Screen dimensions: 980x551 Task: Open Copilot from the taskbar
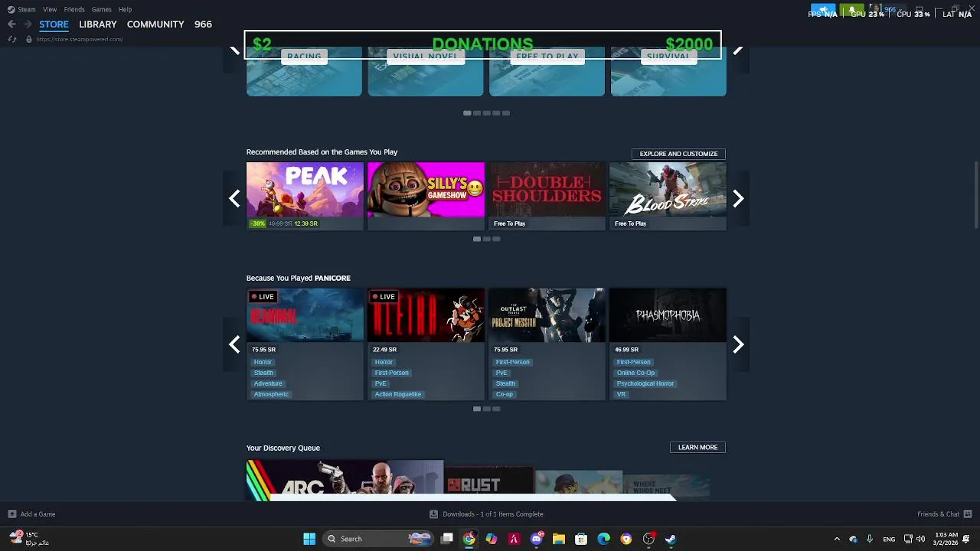(x=492, y=539)
